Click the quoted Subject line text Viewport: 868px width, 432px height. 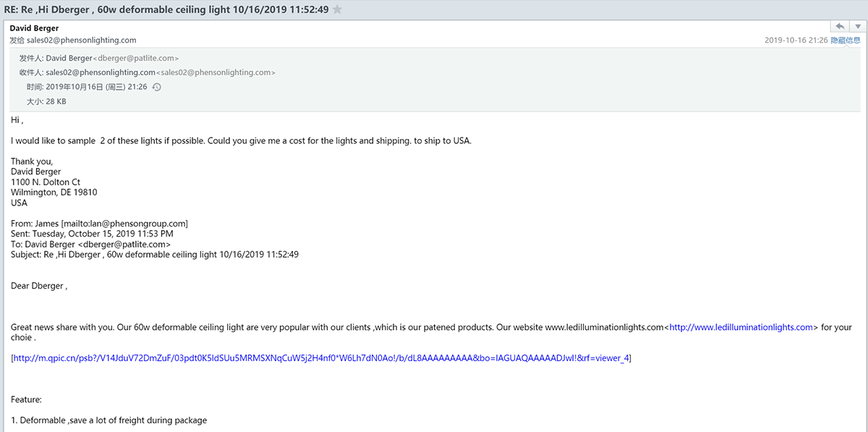(x=155, y=255)
